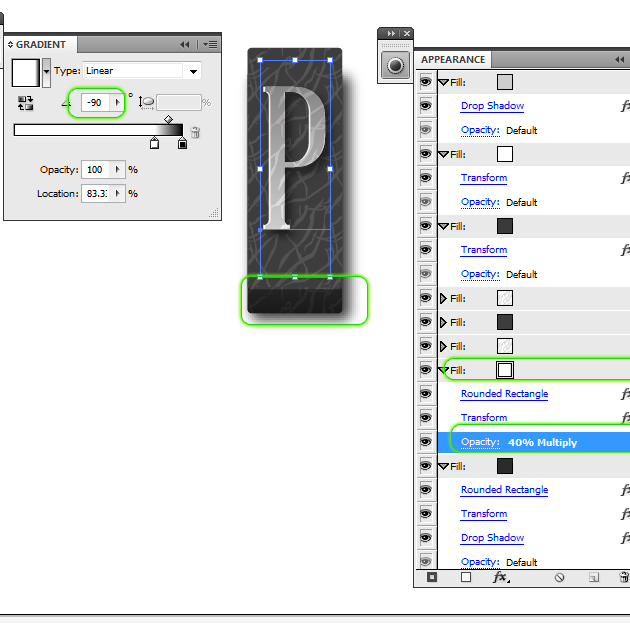
Task: Click the gradient angle field showing -90
Action: [x=96, y=103]
